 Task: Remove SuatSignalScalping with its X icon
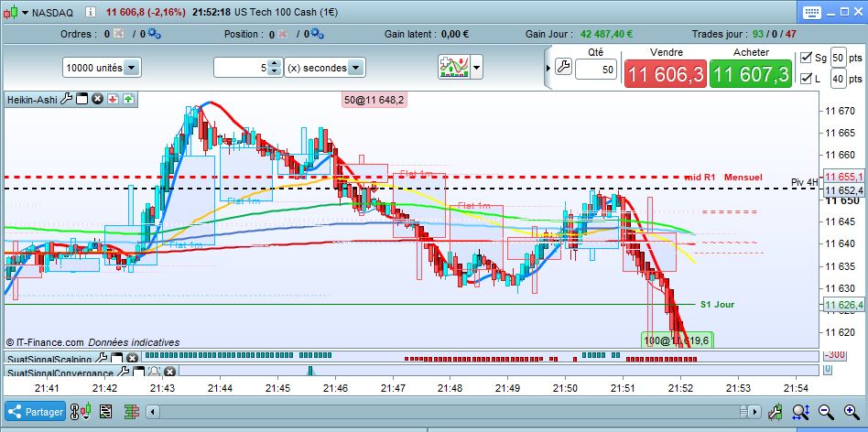[132, 358]
